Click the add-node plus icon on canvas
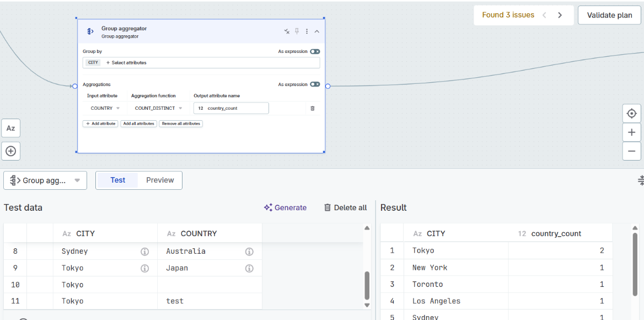The width and height of the screenshot is (644, 320). [10, 151]
